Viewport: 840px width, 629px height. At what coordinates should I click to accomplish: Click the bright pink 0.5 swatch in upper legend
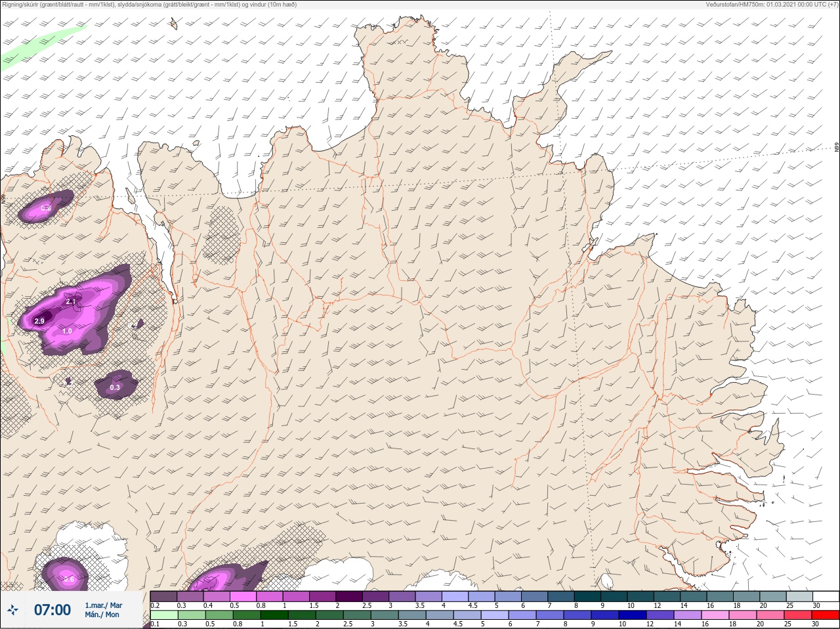point(243,596)
